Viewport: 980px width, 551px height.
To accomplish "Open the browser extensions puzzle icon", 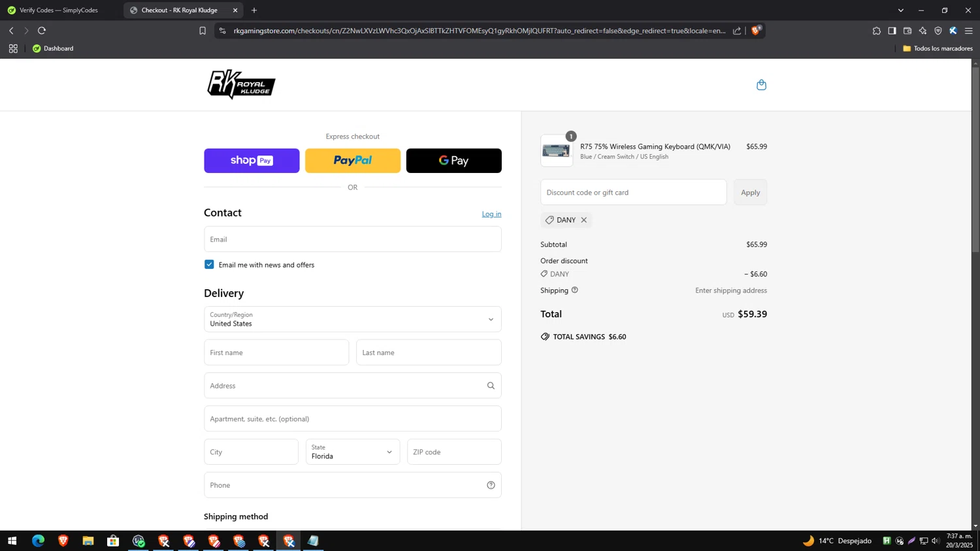I will [877, 31].
